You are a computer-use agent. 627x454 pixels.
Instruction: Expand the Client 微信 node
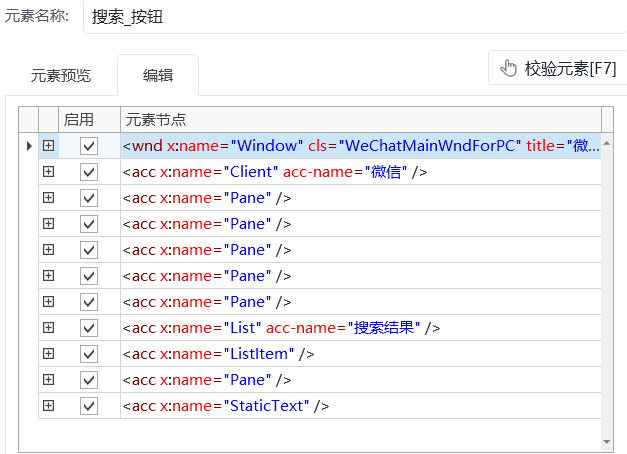click(x=48, y=172)
